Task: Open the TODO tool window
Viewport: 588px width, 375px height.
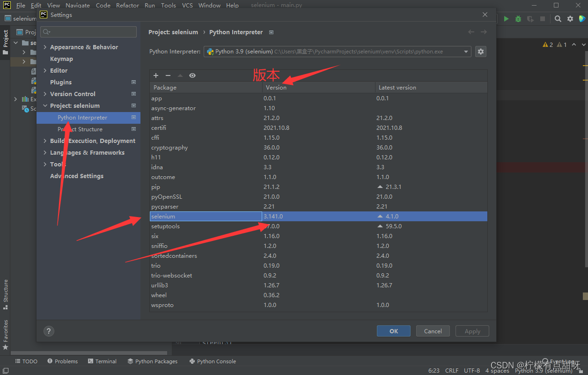Action: [26, 361]
